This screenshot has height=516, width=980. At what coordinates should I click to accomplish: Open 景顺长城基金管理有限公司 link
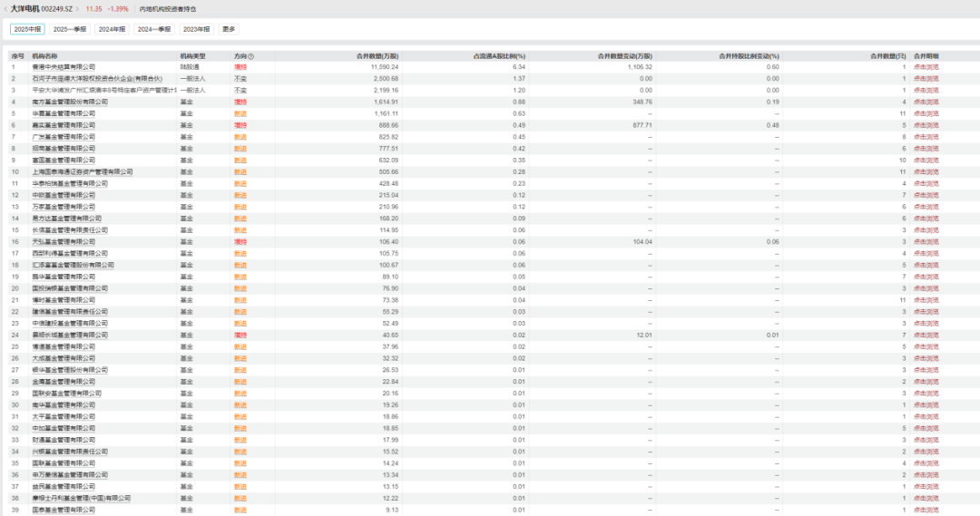(x=70, y=336)
